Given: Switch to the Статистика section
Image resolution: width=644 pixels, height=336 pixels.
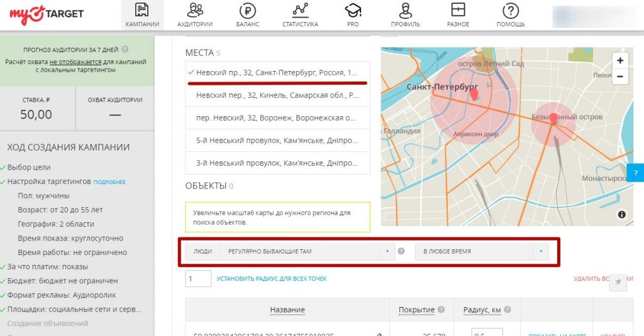Looking at the screenshot, I should coord(300,15).
